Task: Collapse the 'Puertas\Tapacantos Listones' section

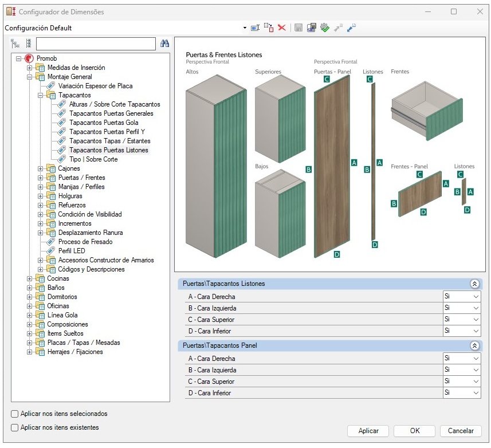Action: click(474, 284)
